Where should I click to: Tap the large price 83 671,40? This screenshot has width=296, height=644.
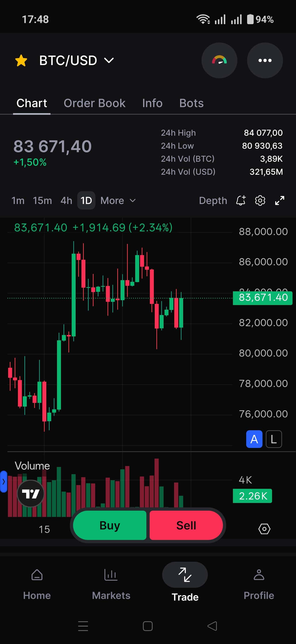(53, 146)
